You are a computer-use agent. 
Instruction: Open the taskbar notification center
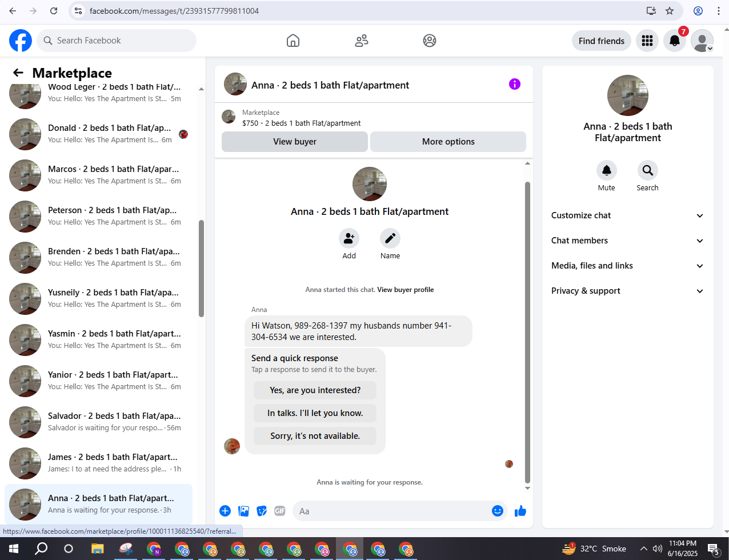click(x=714, y=549)
